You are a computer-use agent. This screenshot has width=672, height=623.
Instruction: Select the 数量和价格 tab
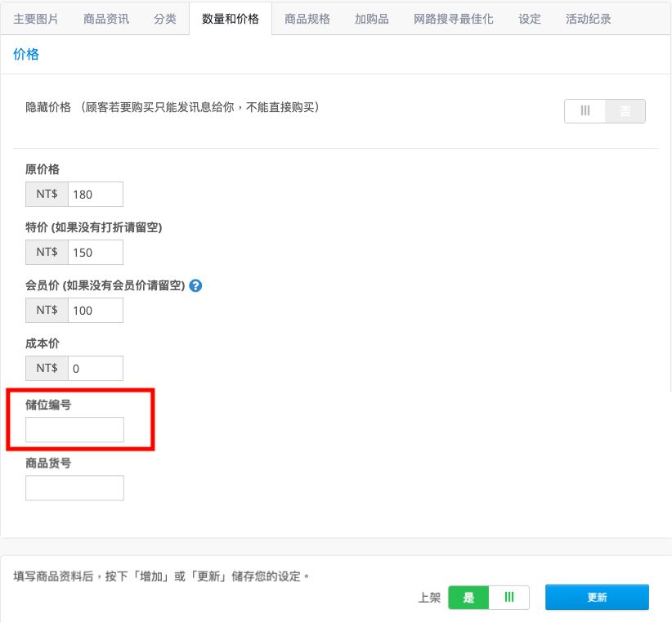click(231, 19)
